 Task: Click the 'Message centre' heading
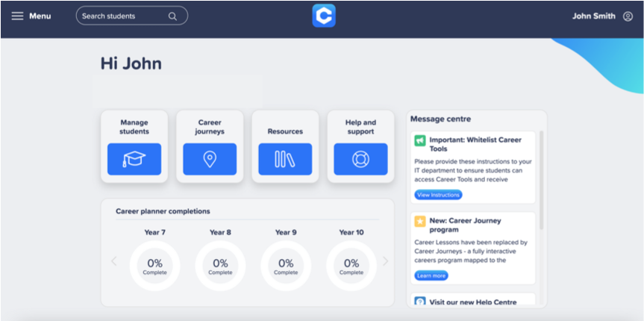click(x=440, y=119)
